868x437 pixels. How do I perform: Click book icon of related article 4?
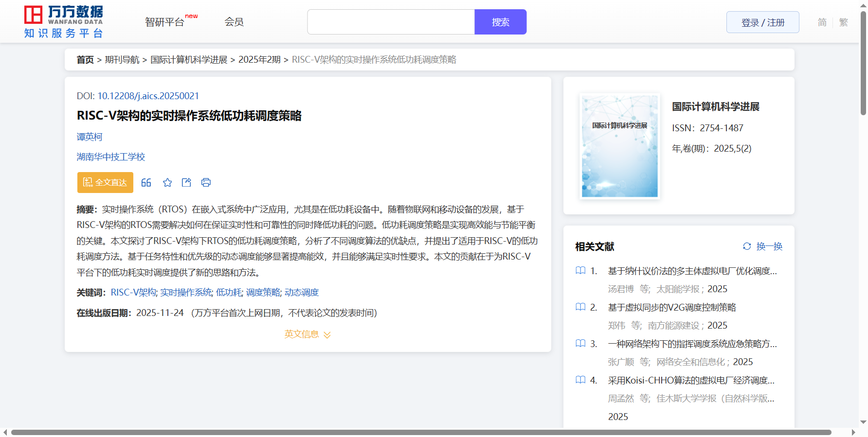(580, 380)
